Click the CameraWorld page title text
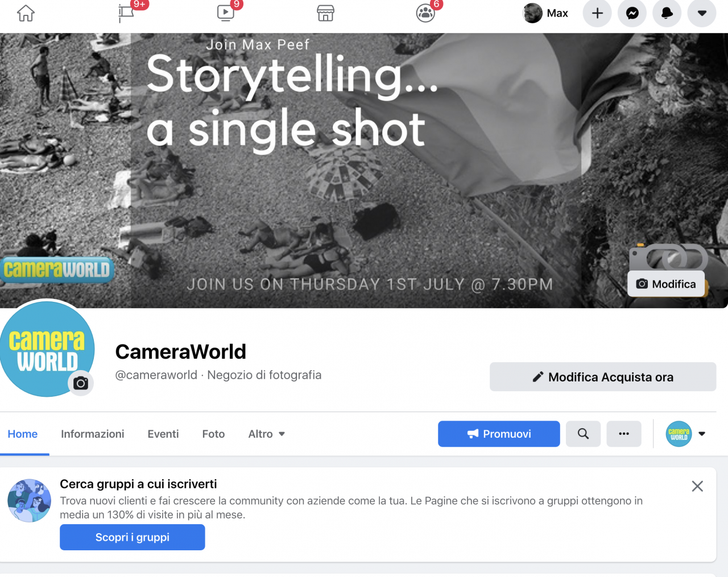Image resolution: width=728 pixels, height=577 pixels. coord(181,352)
